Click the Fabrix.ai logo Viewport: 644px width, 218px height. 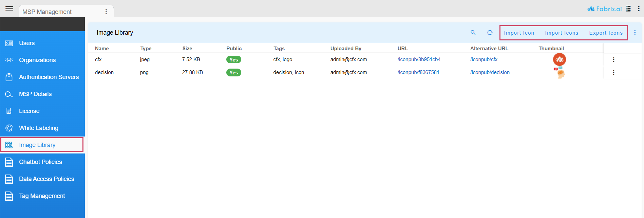(x=605, y=9)
